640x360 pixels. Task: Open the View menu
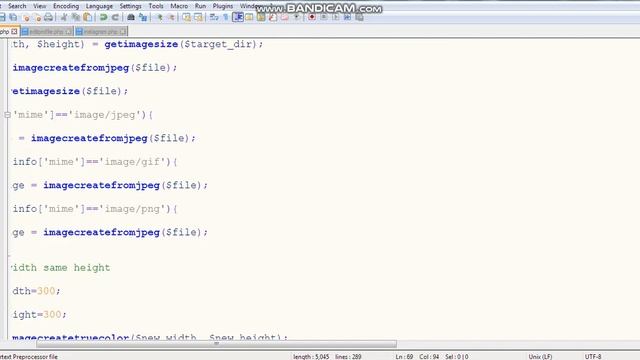pos(40,6)
